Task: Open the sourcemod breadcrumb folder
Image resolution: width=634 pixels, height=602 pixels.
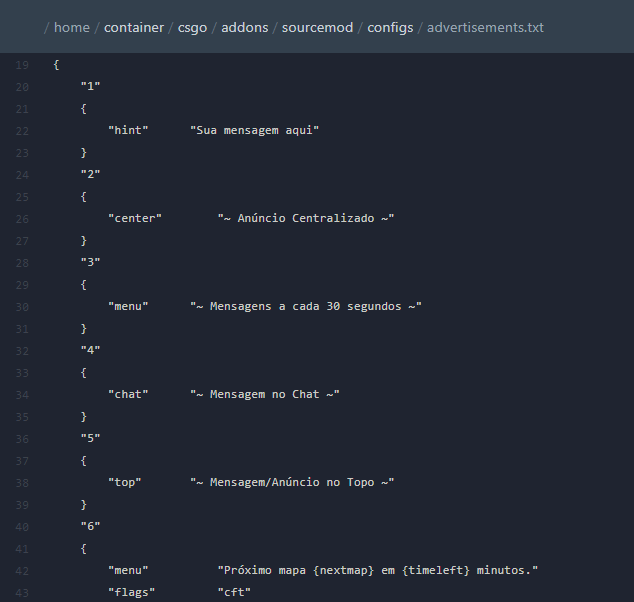Action: [317, 27]
